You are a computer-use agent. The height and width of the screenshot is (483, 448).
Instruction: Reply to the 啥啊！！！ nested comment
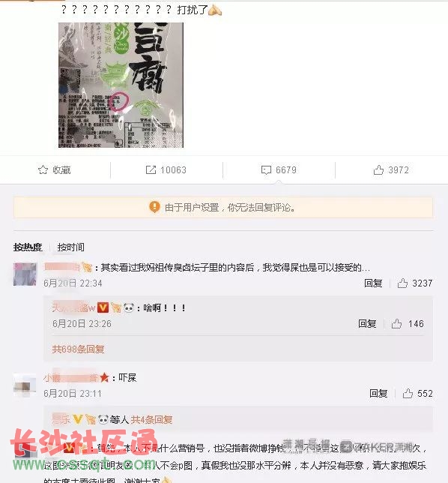pyautogui.click(x=367, y=324)
